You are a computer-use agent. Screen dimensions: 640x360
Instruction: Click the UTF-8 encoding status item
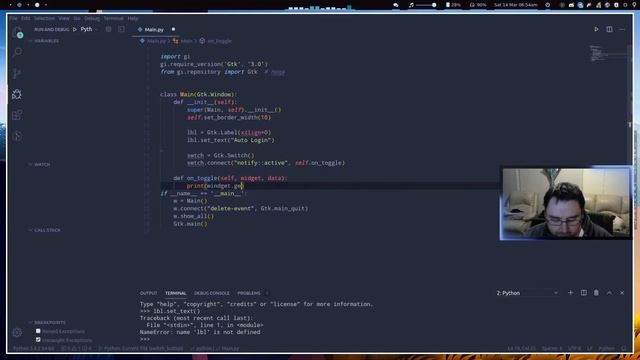pos(574,348)
